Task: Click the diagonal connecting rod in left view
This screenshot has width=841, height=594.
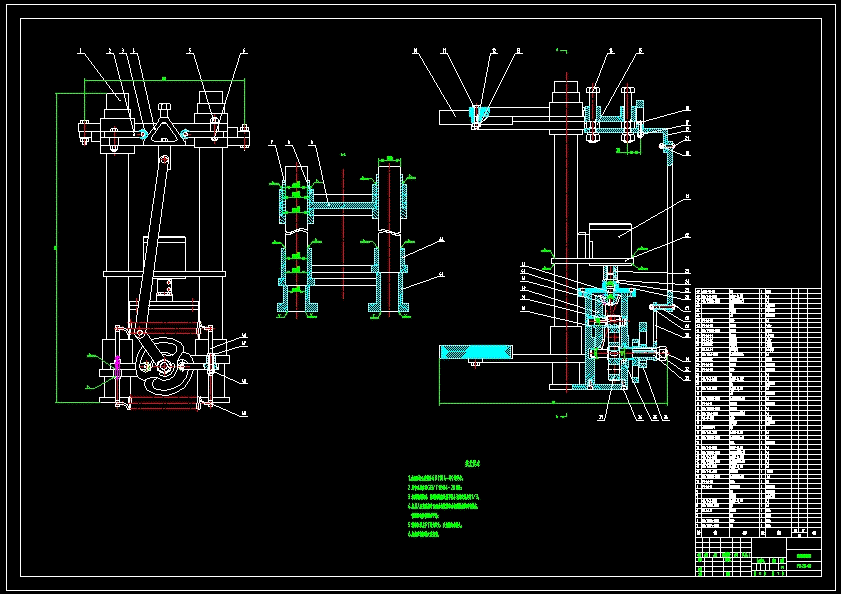Action: 151,245
